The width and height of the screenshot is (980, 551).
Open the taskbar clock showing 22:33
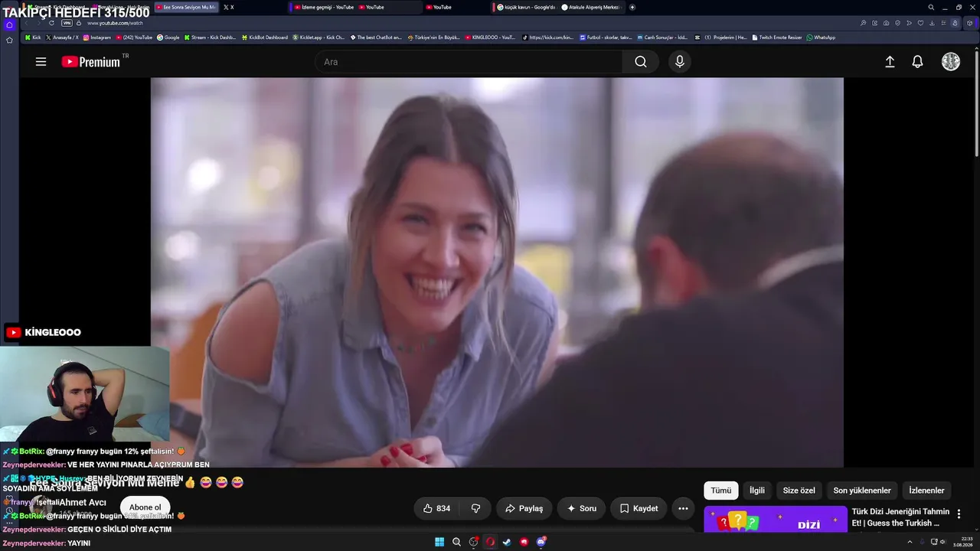coord(962,542)
